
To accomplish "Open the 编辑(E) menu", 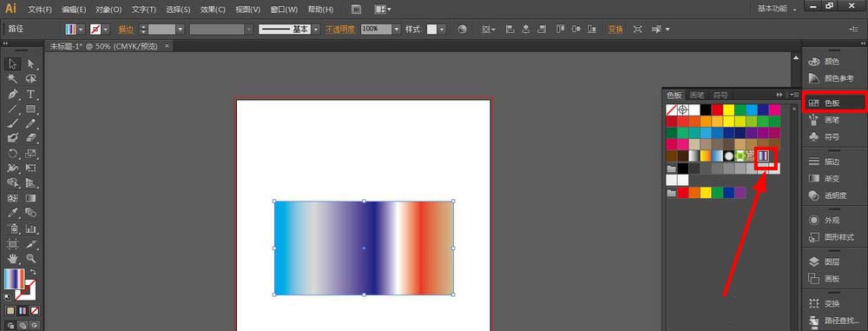I will 74,10.
